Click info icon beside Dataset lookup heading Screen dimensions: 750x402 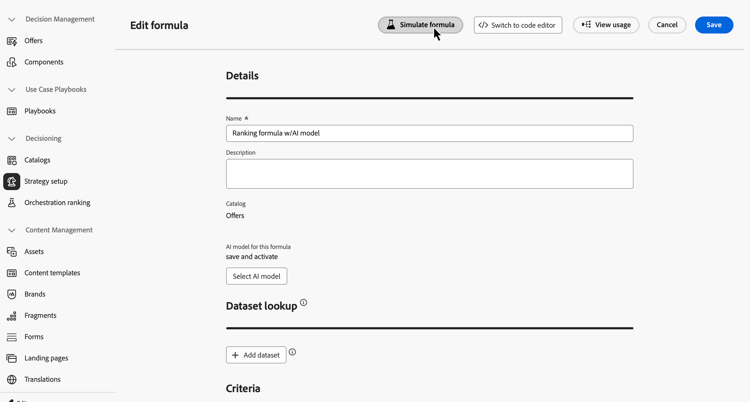pos(303,303)
